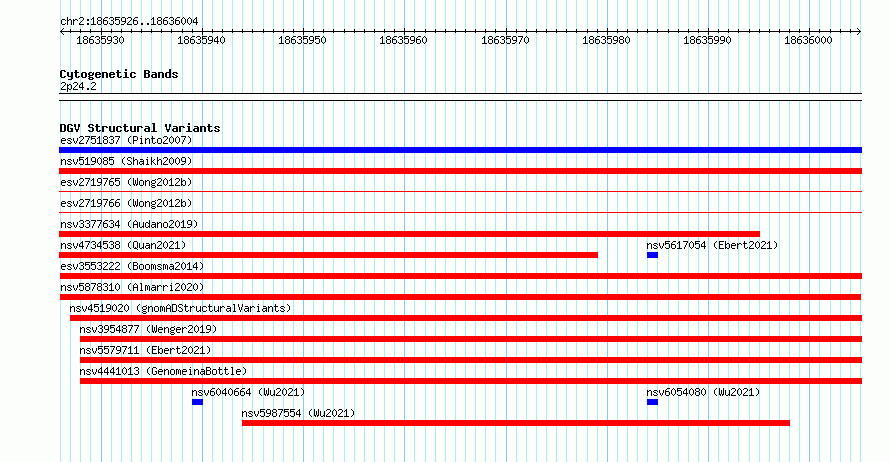Select the red nsv3954877 variant bar
The image size is (890, 462).
click(471, 339)
